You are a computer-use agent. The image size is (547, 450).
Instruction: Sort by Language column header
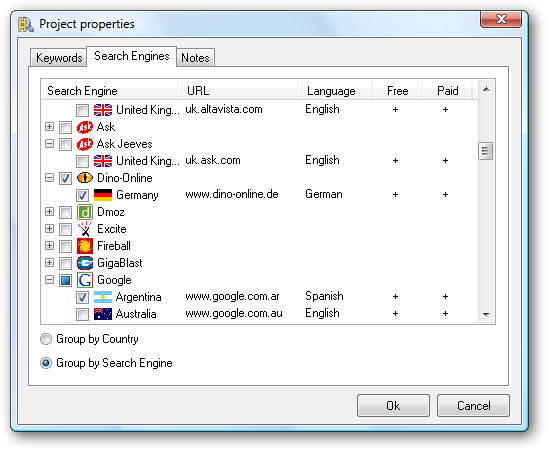(x=336, y=91)
